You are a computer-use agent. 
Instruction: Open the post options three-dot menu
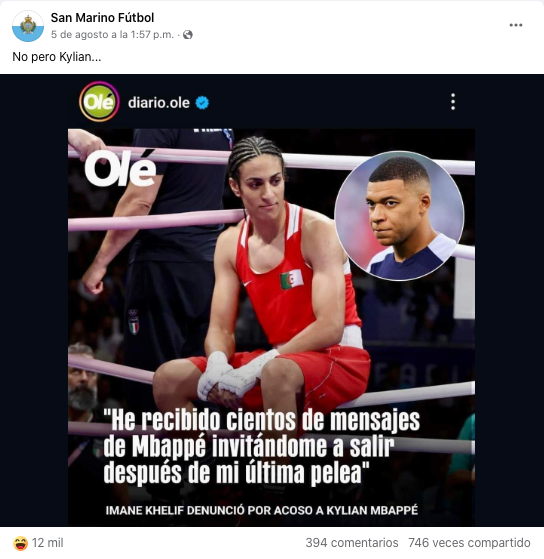click(515, 25)
